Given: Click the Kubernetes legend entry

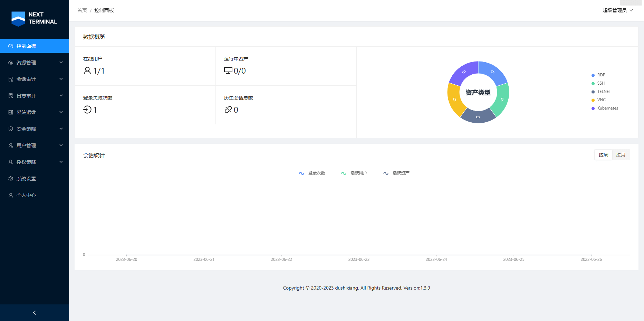Looking at the screenshot, I should (607, 108).
